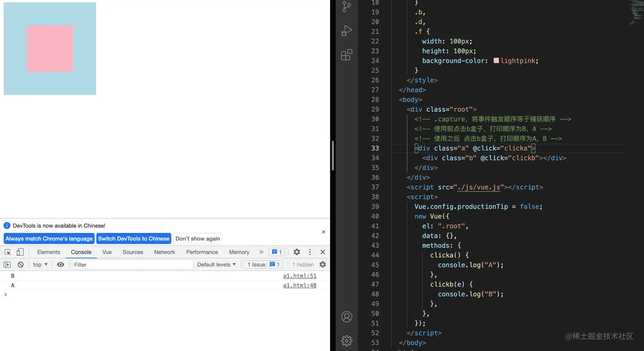
Task: Open DevTools settings gear
Action: pos(297,252)
